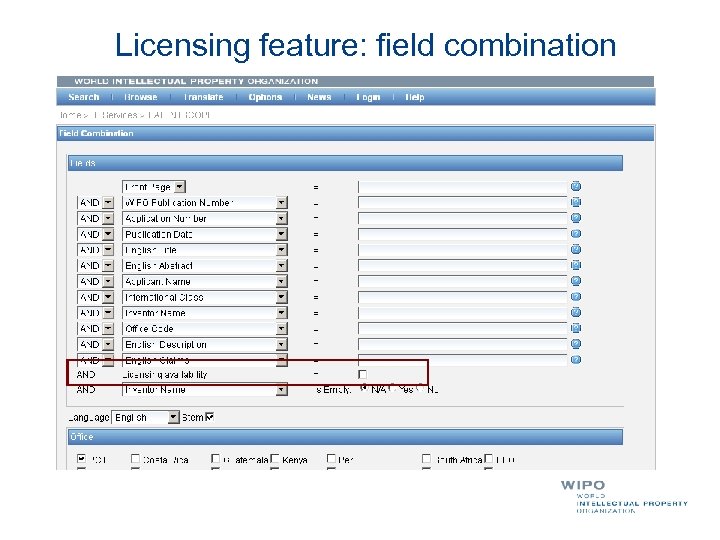Open the Office Code field dropdown
Image resolution: width=720 pixels, height=540 pixels.
click(x=281, y=329)
